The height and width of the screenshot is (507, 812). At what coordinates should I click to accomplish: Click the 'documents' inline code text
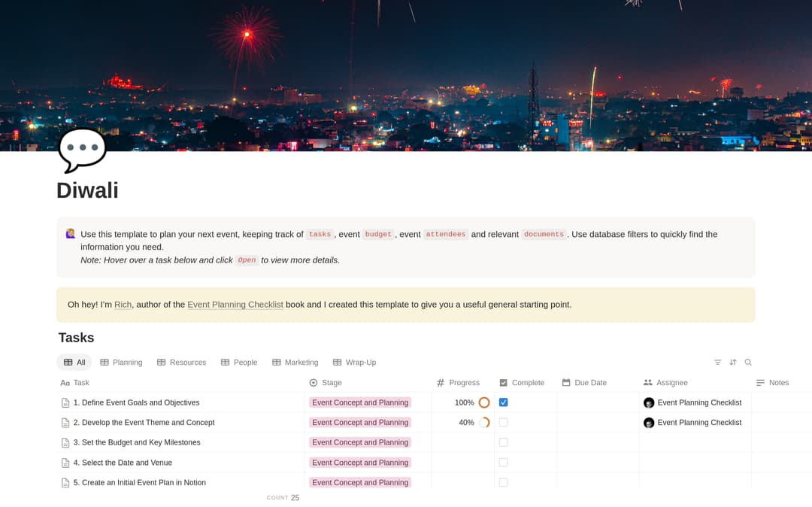click(544, 234)
